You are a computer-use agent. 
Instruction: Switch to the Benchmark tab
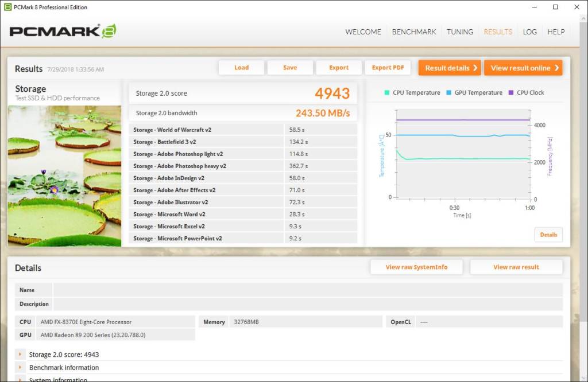[414, 32]
